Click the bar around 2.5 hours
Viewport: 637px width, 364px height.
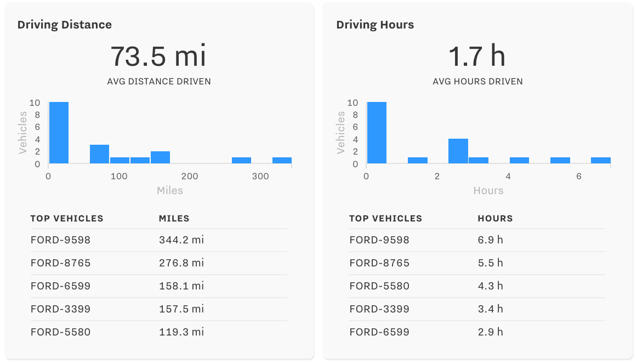(458, 151)
